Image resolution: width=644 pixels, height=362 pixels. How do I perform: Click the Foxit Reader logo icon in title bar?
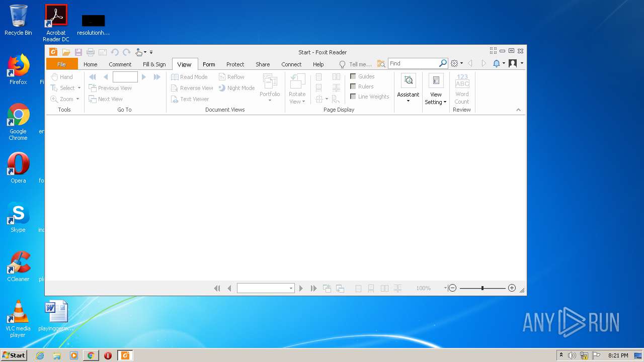(53, 52)
